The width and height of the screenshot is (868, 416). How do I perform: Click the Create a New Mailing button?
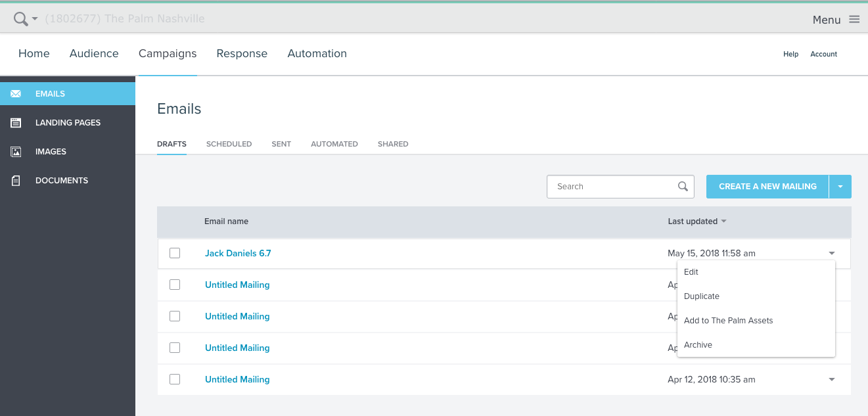click(767, 187)
